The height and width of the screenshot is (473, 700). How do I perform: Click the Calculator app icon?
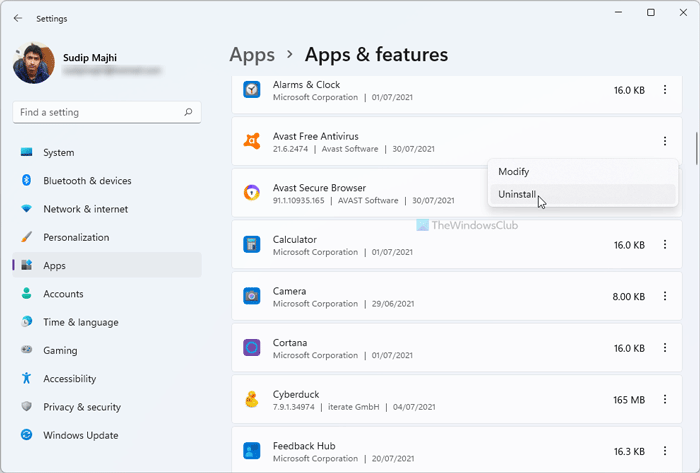(252, 245)
